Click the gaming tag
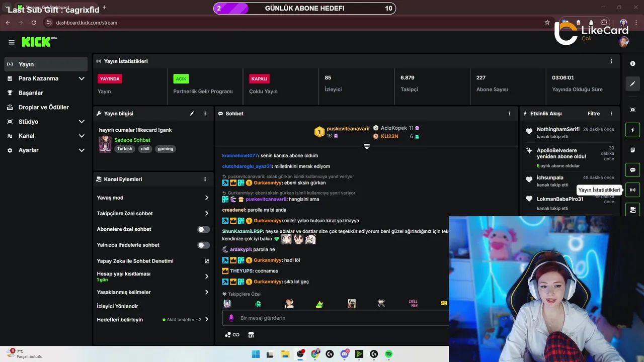This screenshot has width=644, height=362. pyautogui.click(x=165, y=149)
